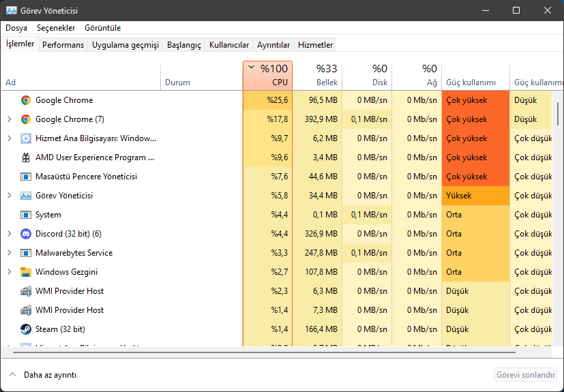Expand the Google Chrome (7) process group

pos(10,119)
